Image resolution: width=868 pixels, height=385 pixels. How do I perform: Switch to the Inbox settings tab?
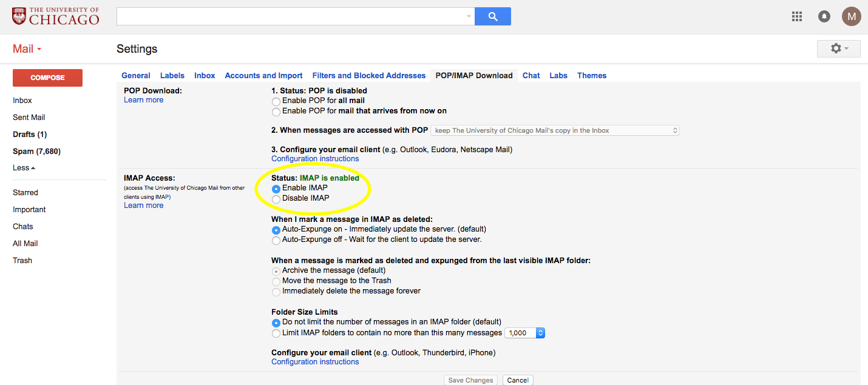point(205,76)
